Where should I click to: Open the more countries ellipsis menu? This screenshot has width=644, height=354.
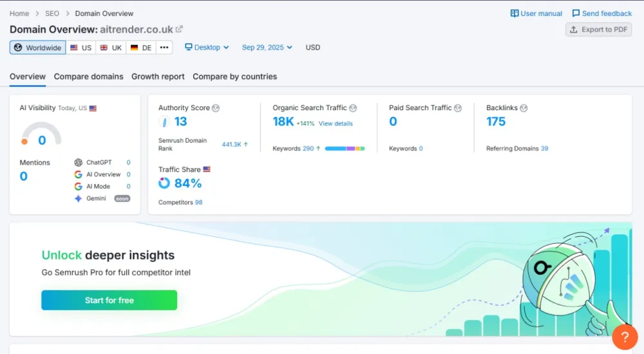coord(164,48)
